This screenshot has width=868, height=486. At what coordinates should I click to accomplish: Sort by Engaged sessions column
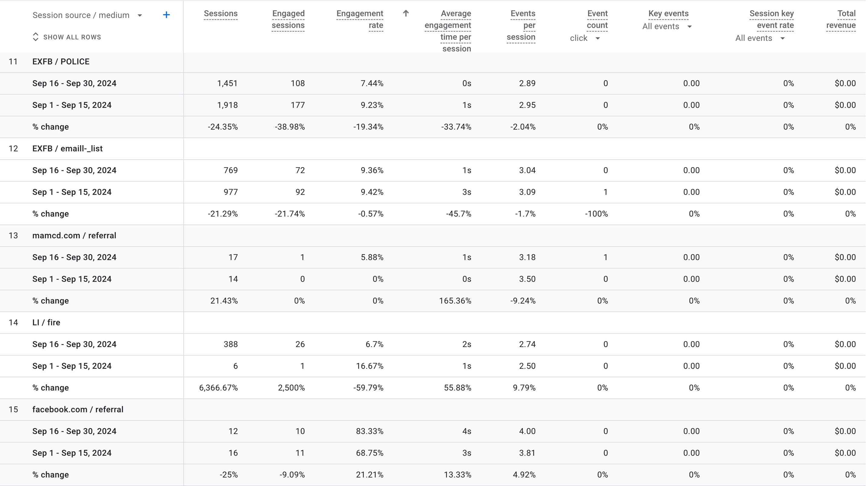pos(288,20)
